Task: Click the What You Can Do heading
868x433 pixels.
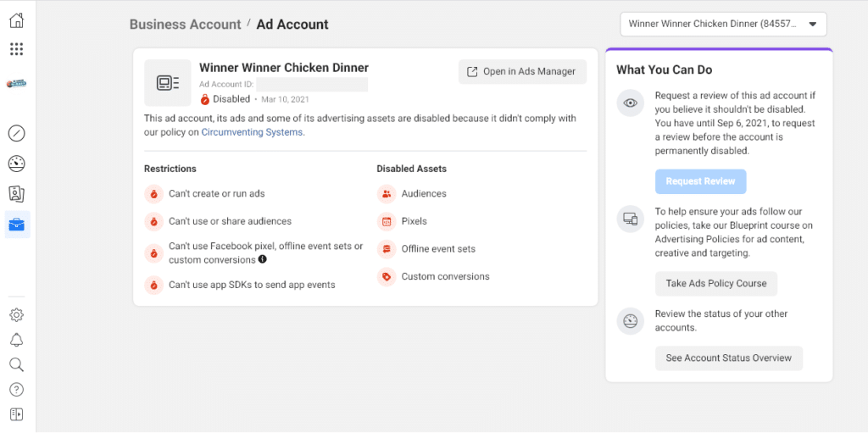Action: coord(665,69)
